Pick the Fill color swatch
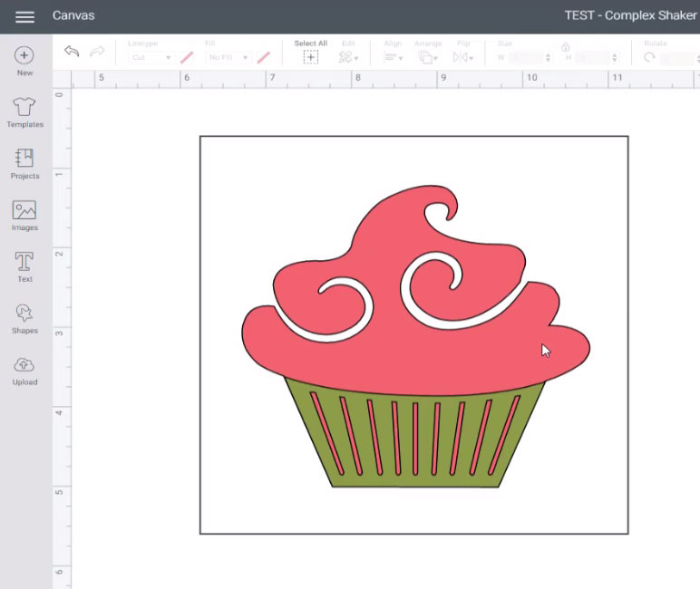Screen dimensions: 700x589 coord(263,57)
